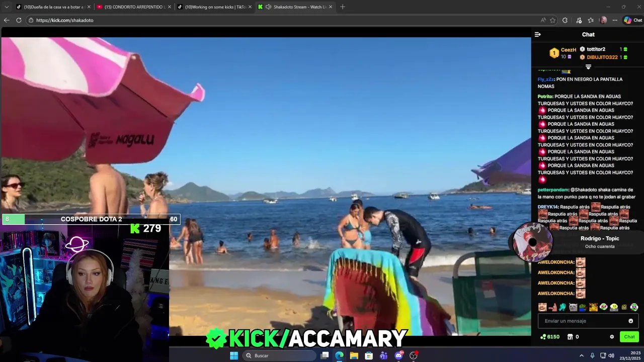This screenshot has height=362, width=644.
Task: Click the browser back arrow
Action: 7,20
